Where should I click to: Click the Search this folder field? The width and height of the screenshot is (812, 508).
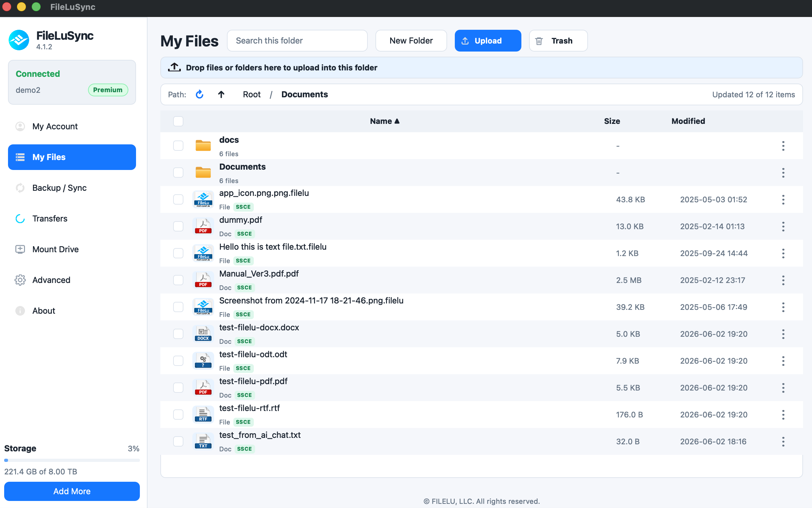297,41
